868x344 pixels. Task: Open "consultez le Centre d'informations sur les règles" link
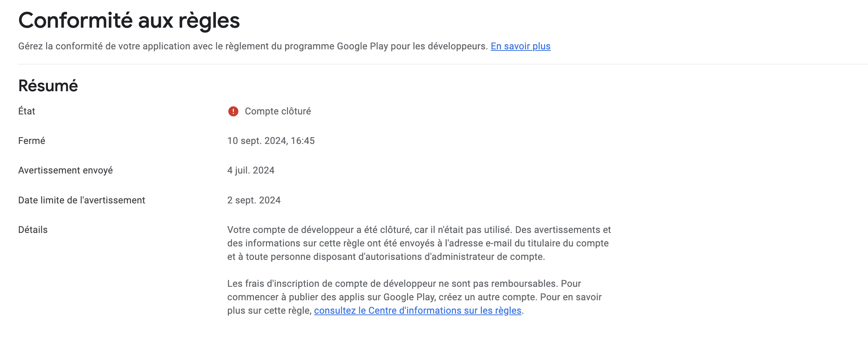(x=418, y=311)
